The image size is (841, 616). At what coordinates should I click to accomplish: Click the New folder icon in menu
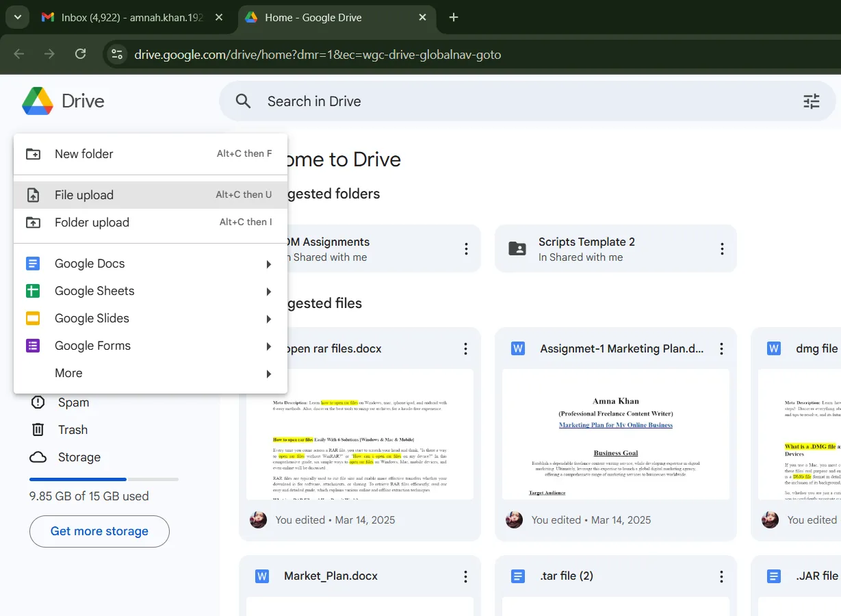33,154
